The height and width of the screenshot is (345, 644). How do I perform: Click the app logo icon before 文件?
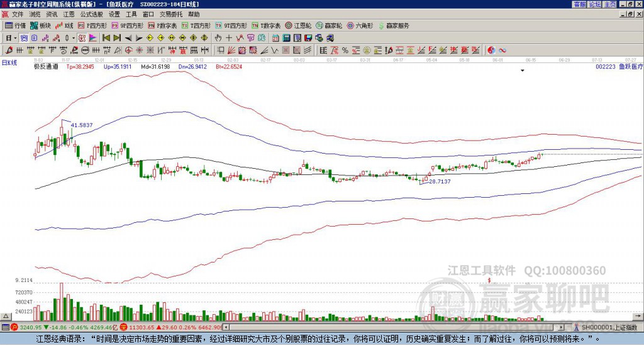5,14
